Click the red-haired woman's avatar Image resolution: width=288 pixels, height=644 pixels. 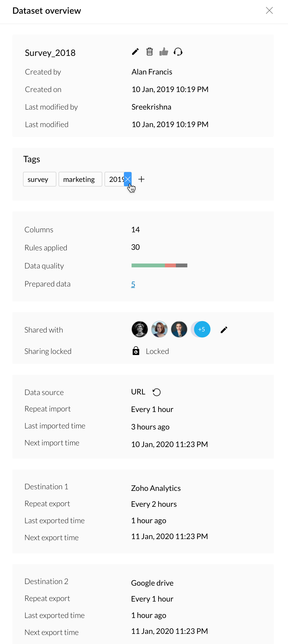[x=159, y=329]
